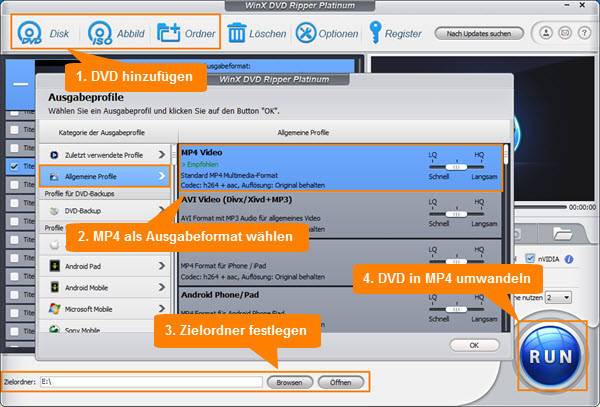The height and width of the screenshot is (407, 600).
Task: Select Zuletzt verwendete Profile category
Action: pos(105,155)
